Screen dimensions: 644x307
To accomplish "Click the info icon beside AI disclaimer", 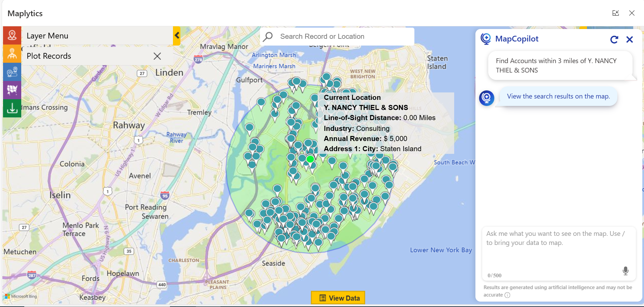I will [507, 295].
